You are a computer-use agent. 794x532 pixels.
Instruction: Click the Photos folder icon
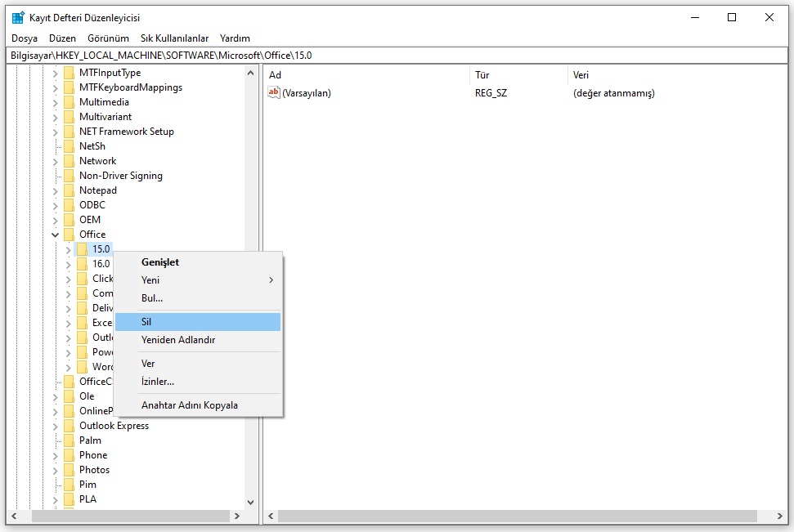[x=70, y=470]
